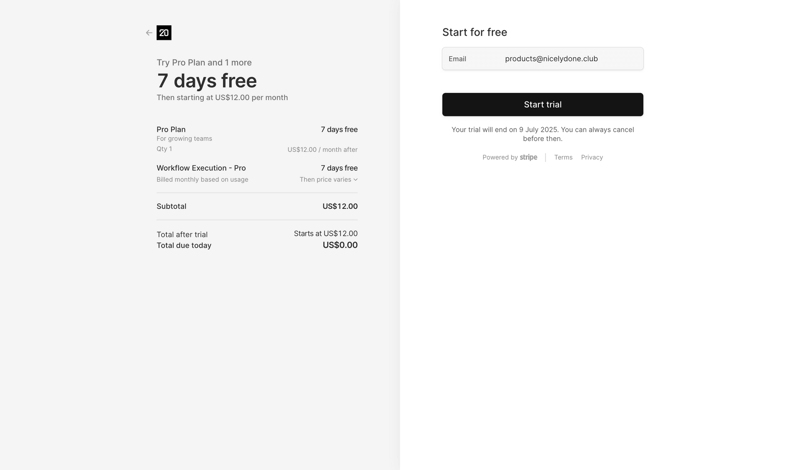Click the Email input field
The height and width of the screenshot is (470, 800).
pos(572,59)
